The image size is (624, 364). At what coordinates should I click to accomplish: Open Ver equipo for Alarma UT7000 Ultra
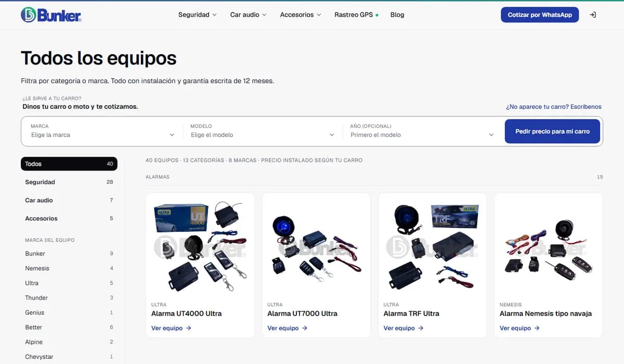(x=288, y=328)
